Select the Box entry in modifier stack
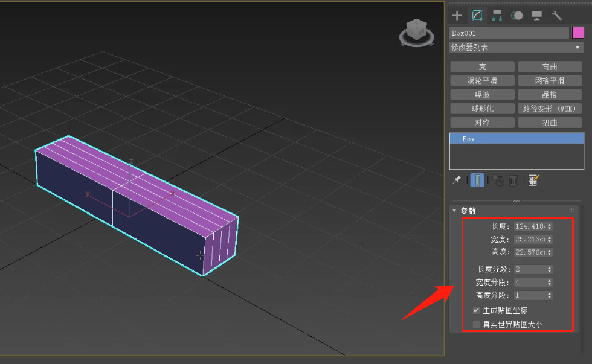 (516, 139)
